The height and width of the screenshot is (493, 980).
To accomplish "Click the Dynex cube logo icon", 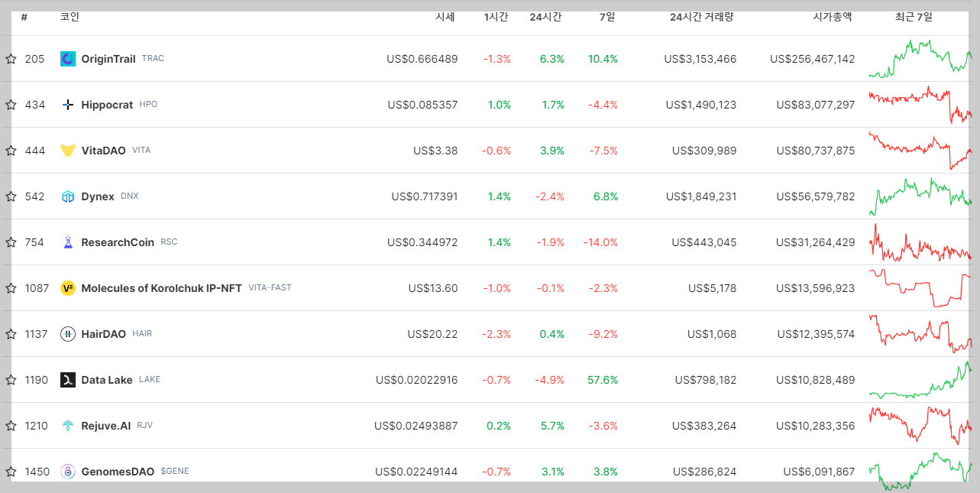I will coord(68,196).
